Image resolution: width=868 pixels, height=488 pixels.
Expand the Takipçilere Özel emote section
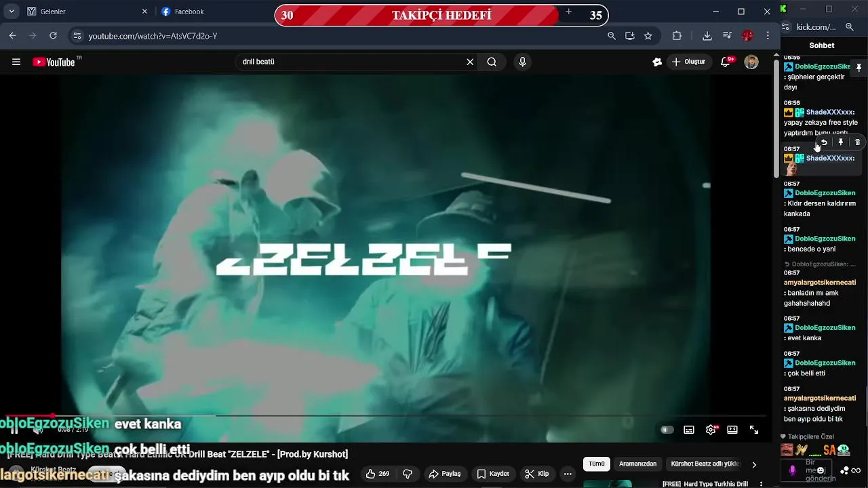tap(807, 436)
